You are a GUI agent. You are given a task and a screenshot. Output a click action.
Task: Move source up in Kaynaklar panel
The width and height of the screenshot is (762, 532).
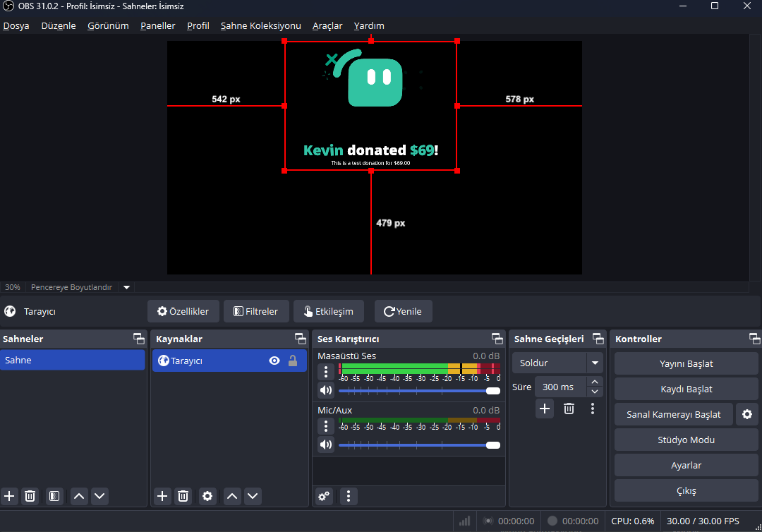[x=232, y=496]
